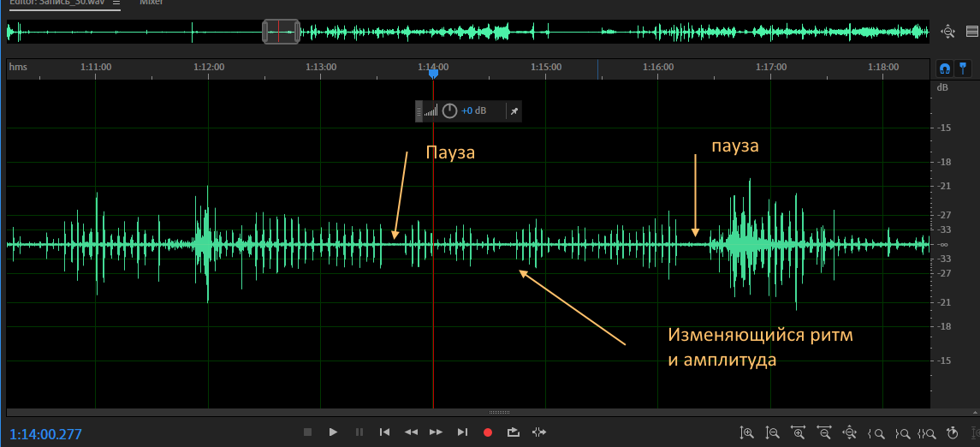
Task: Click ruler at 1:11:00
Action: 96,66
